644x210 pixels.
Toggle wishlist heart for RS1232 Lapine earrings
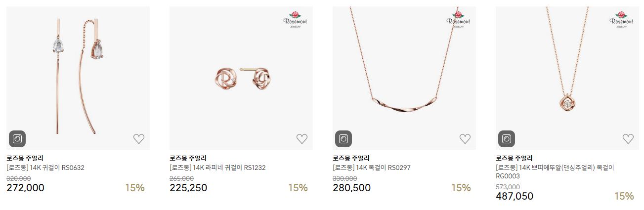tap(302, 139)
